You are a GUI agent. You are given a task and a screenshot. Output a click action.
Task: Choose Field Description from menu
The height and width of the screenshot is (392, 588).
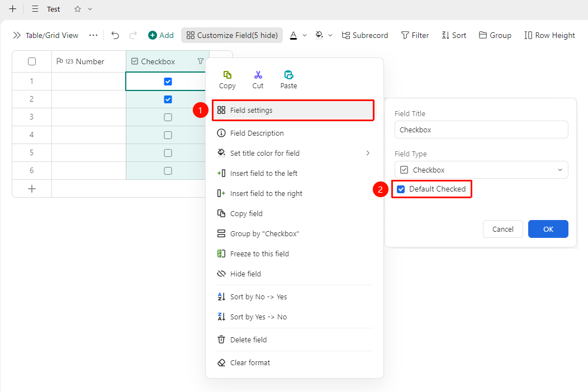point(295,133)
